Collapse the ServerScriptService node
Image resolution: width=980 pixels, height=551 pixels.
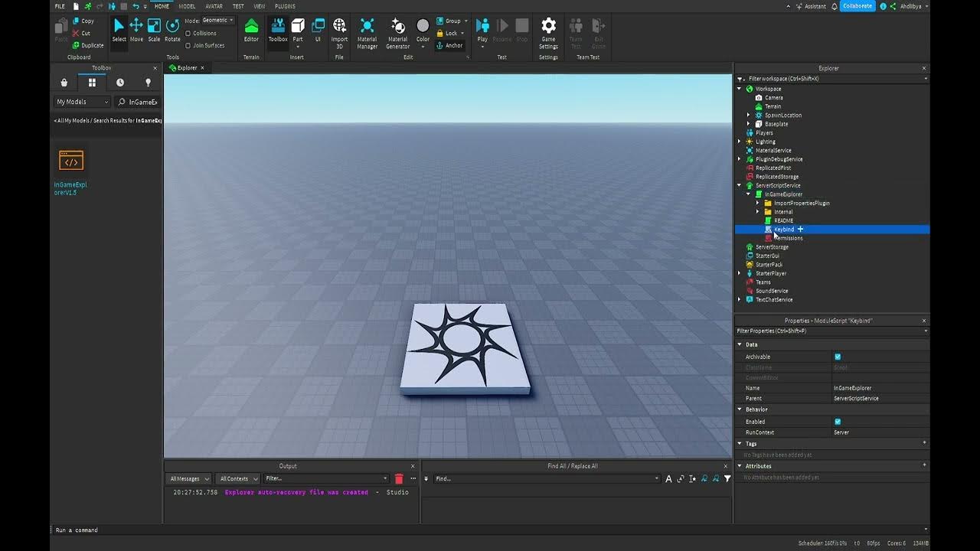click(740, 185)
